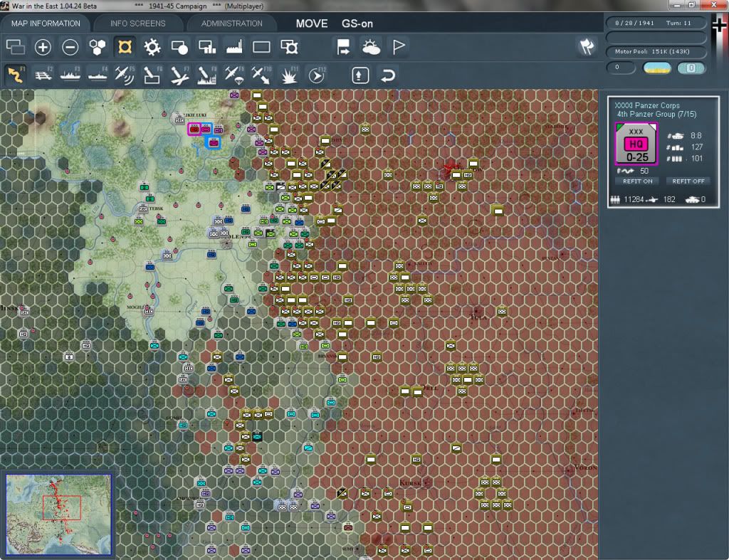Select the F3 naval transport mode icon
The height and width of the screenshot is (560, 729).
tap(70, 75)
